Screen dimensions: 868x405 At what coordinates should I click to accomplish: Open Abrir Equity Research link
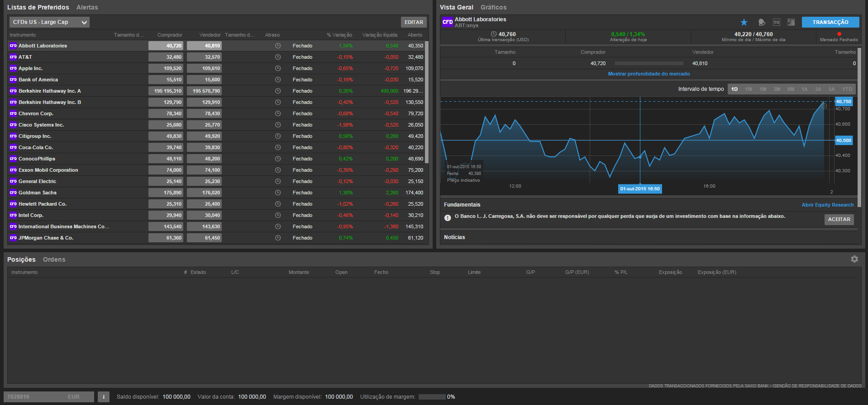click(828, 205)
